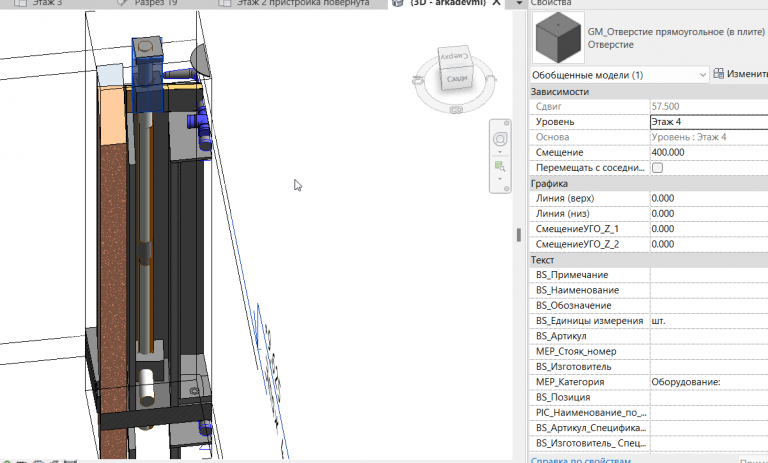Close the 3D - arkadevml view tab

497,4
